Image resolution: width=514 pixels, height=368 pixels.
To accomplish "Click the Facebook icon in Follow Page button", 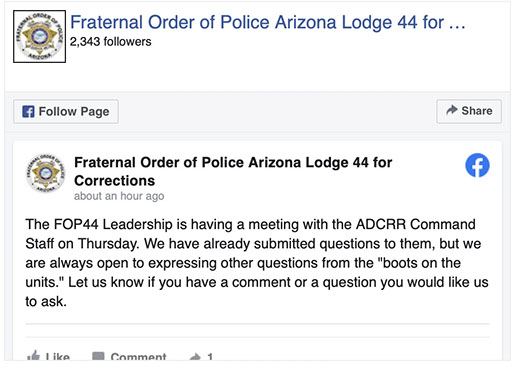I will click(x=28, y=111).
